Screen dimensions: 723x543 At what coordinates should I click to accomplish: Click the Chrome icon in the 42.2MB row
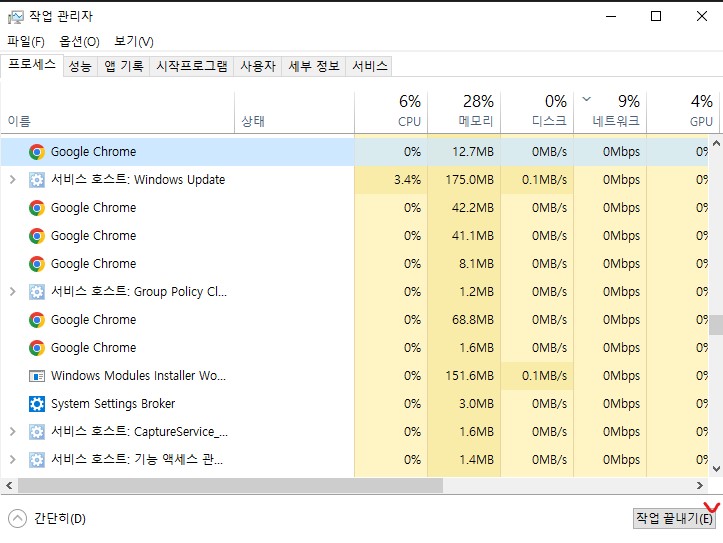(36, 208)
